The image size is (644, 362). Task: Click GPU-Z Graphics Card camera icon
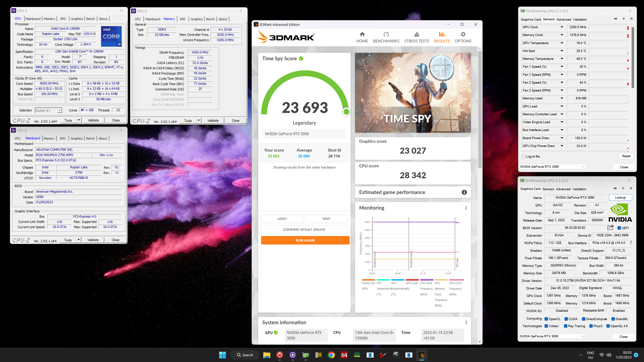[615, 188]
